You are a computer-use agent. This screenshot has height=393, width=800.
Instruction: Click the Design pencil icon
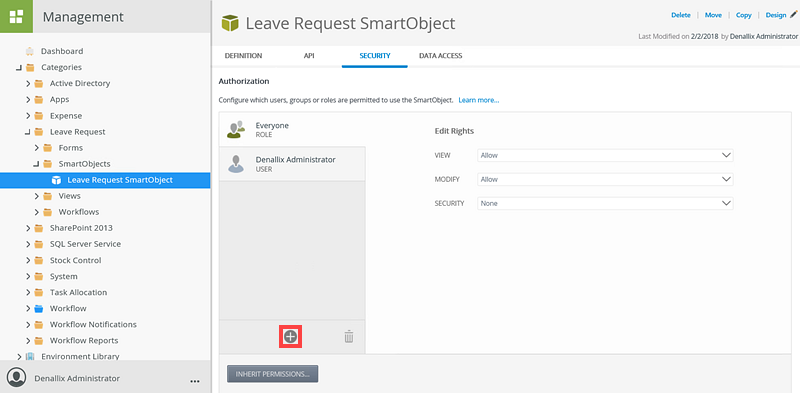coord(793,15)
